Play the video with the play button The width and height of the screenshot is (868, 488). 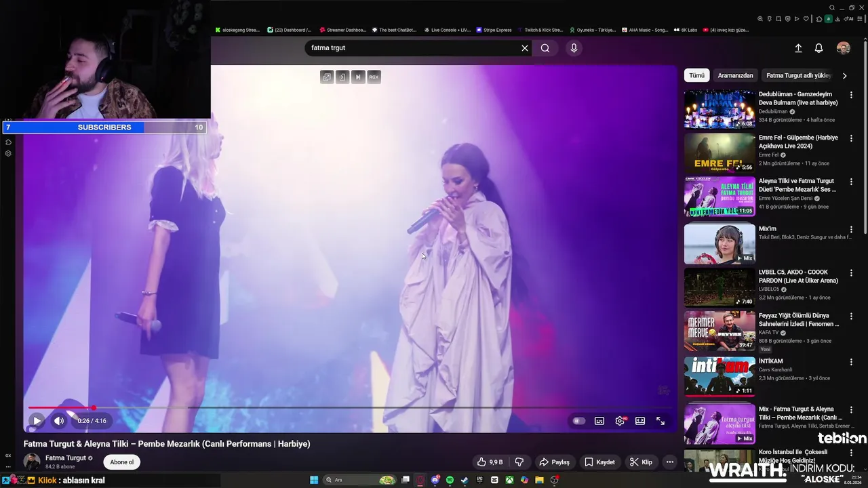(37, 421)
